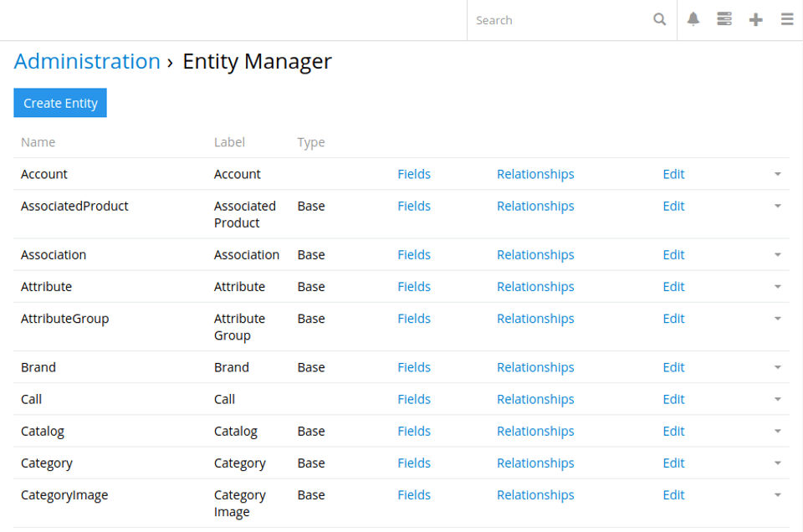Expand the Catalog row action caret

[777, 431]
